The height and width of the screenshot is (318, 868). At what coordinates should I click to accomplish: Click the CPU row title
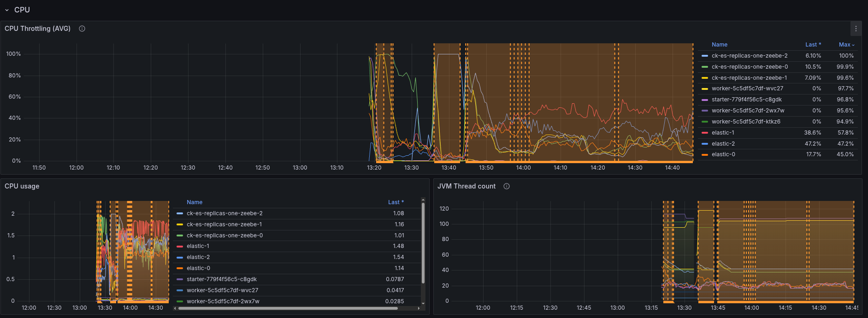[22, 10]
